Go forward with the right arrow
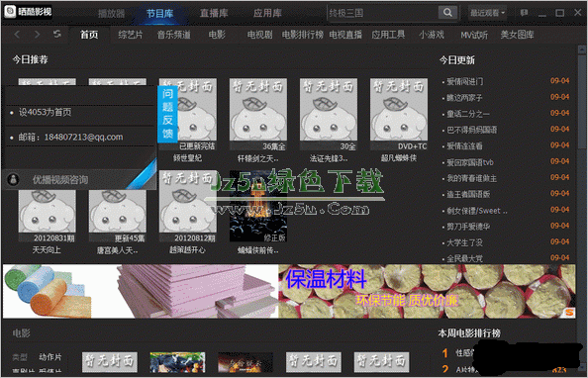 point(37,35)
